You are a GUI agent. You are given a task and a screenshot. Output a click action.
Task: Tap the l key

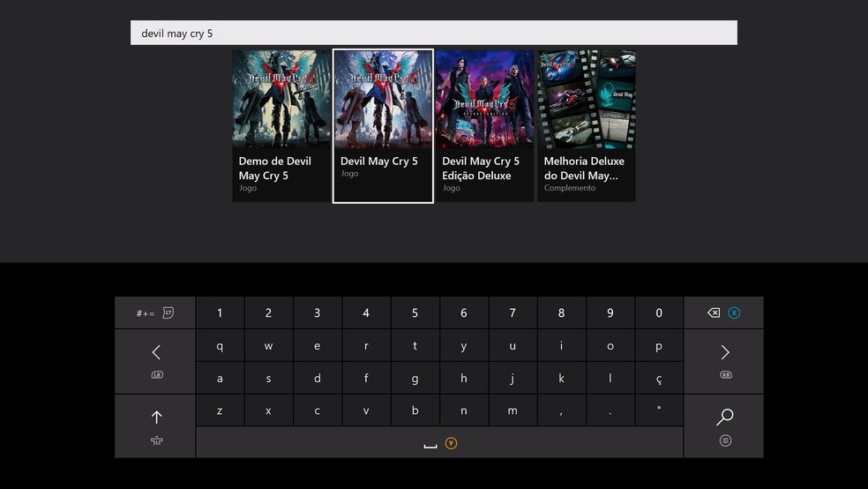[x=610, y=379]
